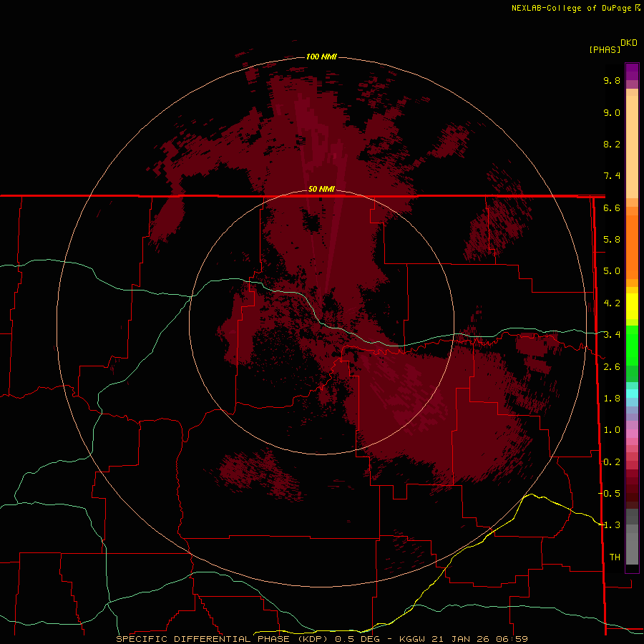Pick the purple segment atop the color bar
644x644 pixels.
click(632, 72)
